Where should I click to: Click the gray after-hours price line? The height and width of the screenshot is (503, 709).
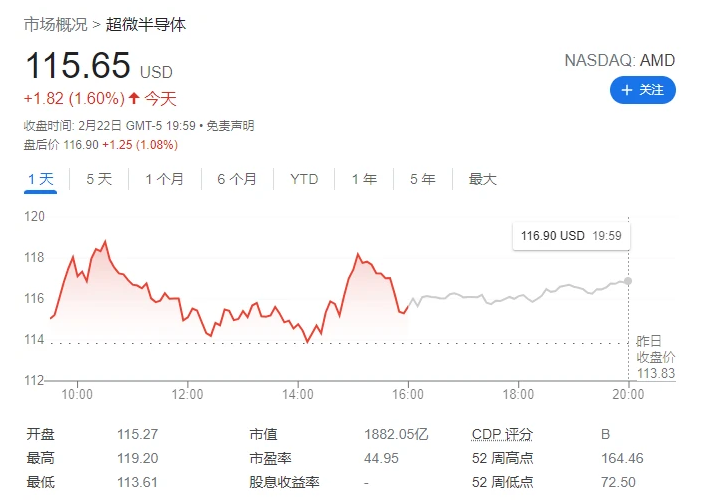[520, 297]
